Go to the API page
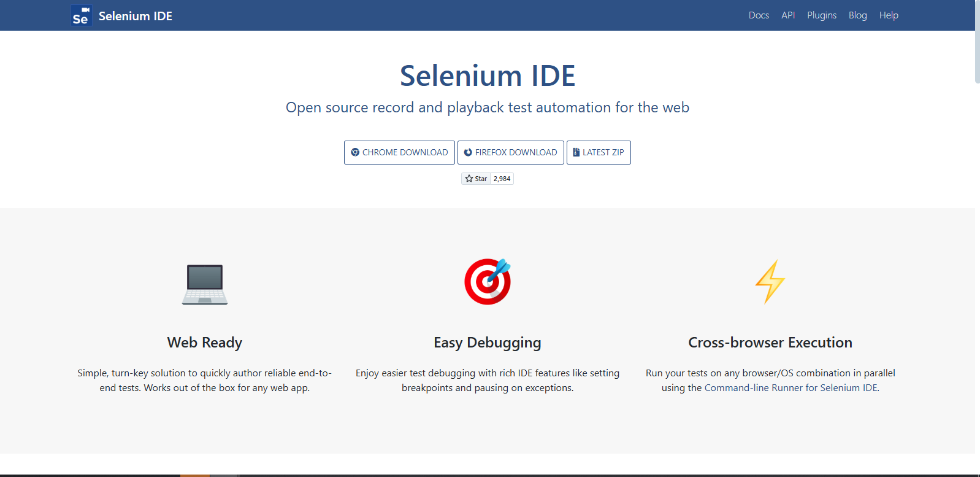The height and width of the screenshot is (477, 980). click(x=788, y=15)
